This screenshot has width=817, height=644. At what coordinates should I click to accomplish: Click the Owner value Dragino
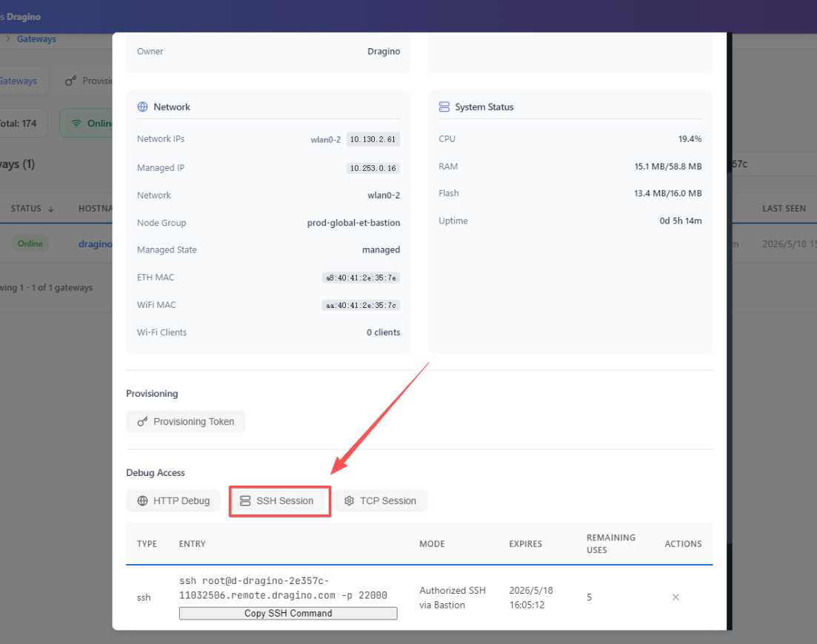(x=384, y=52)
